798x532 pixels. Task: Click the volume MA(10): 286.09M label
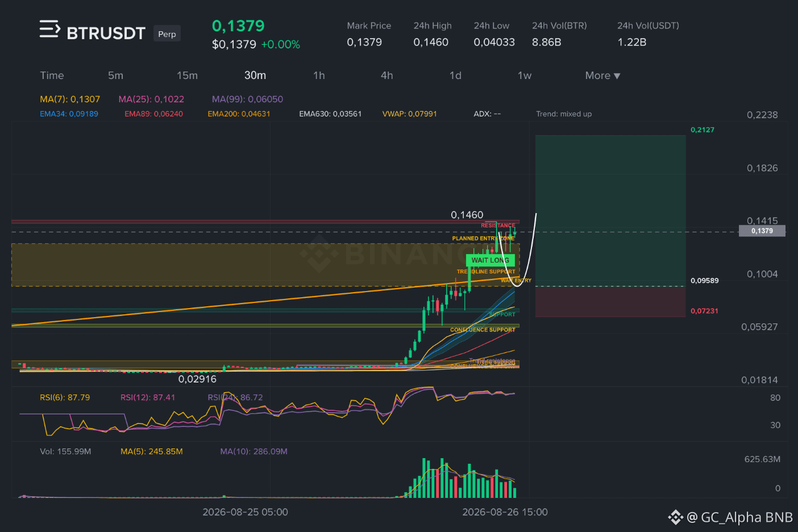pyautogui.click(x=253, y=451)
